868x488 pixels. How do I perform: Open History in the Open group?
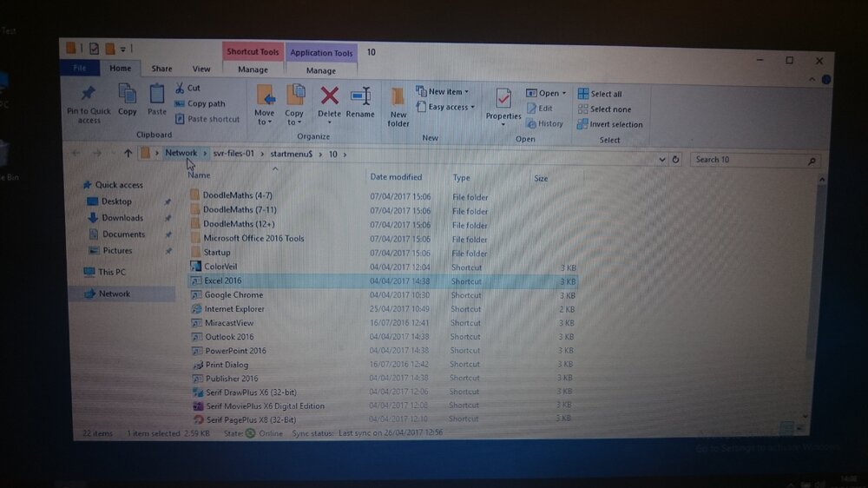click(545, 123)
